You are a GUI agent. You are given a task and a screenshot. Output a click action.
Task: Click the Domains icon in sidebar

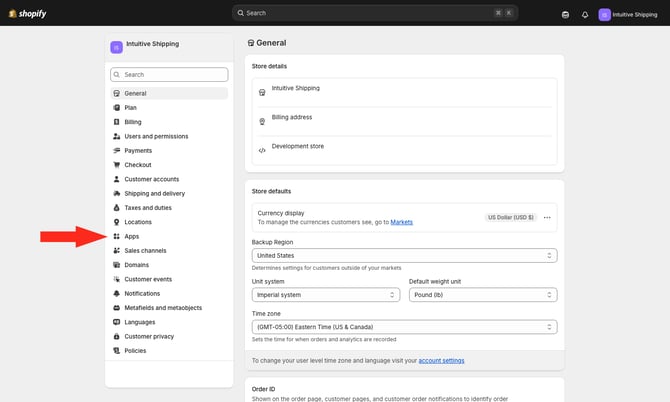(116, 265)
